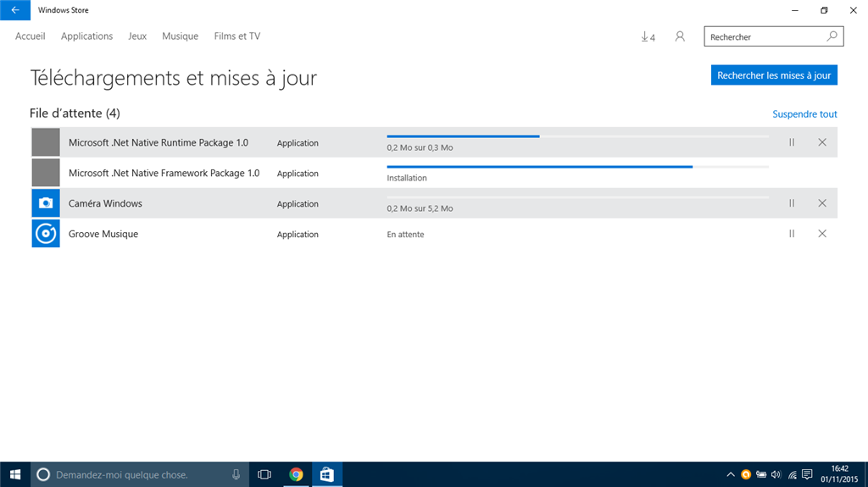Viewport: 868px width, 487px height.
Task: Click the Cortana search box
Action: (x=140, y=474)
